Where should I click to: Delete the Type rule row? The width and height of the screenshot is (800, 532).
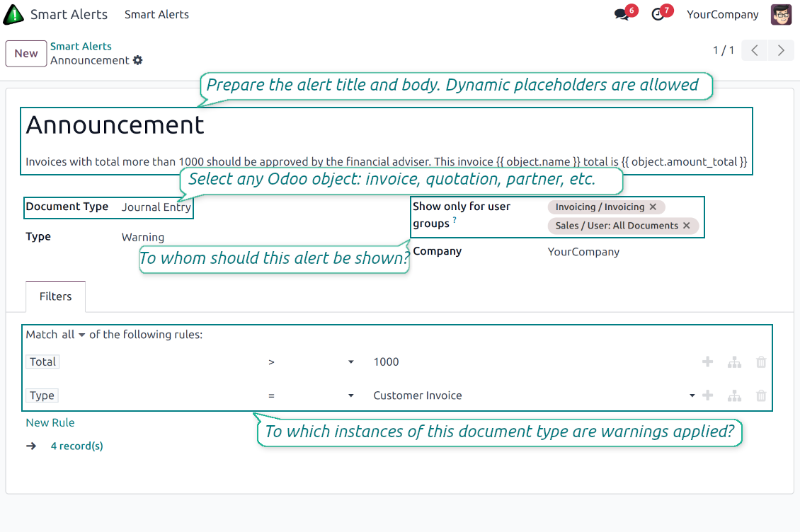[761, 395]
